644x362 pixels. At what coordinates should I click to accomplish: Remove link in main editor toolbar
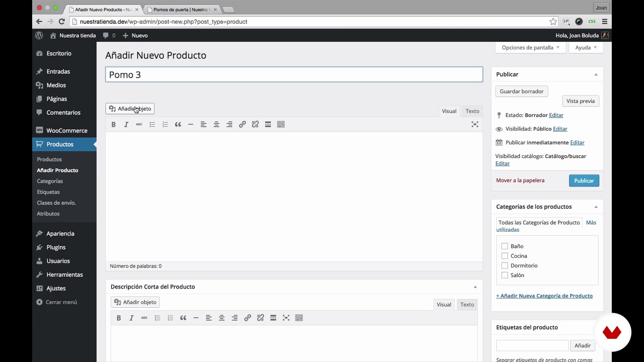tap(255, 124)
